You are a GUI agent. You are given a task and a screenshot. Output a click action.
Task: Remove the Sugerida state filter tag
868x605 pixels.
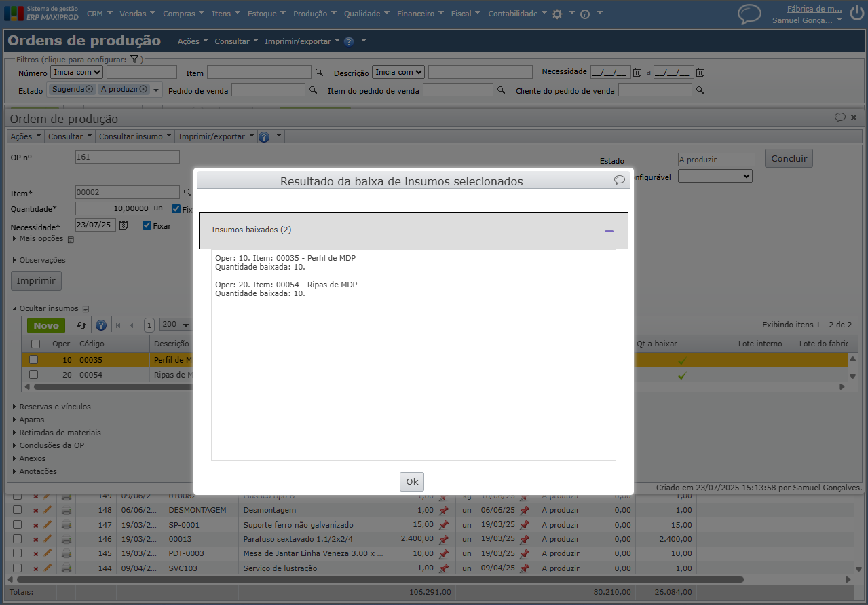pos(89,89)
